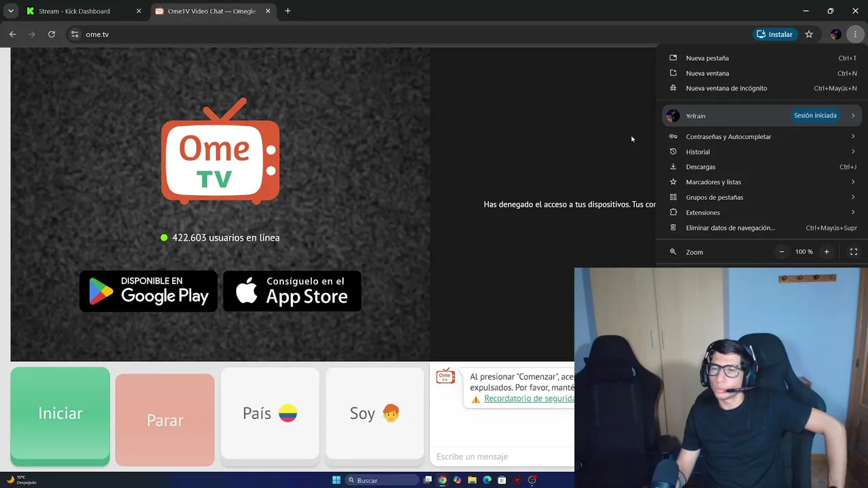This screenshot has height=488, width=868.
Task: Open the Google Play download badge
Action: (x=149, y=291)
